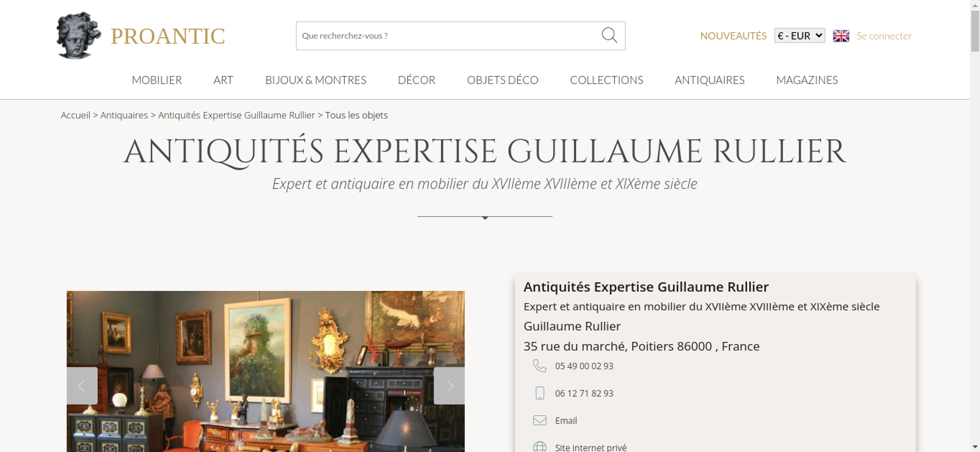Click the vertical page scrollbar thumb
The width and height of the screenshot is (980, 452).
(x=975, y=30)
